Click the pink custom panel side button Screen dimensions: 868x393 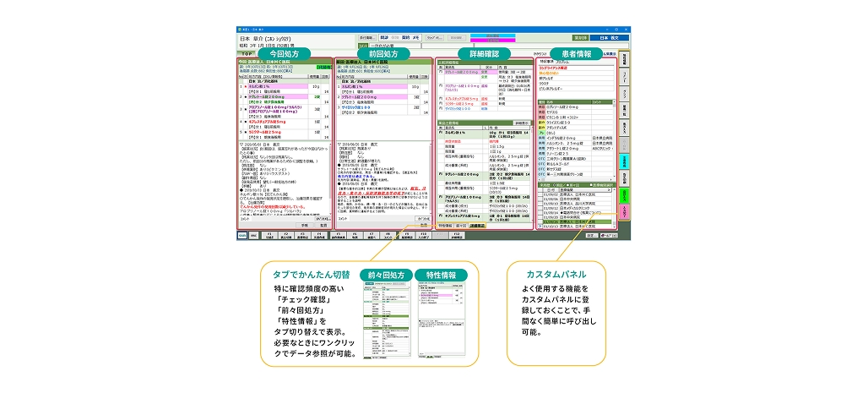point(625,208)
